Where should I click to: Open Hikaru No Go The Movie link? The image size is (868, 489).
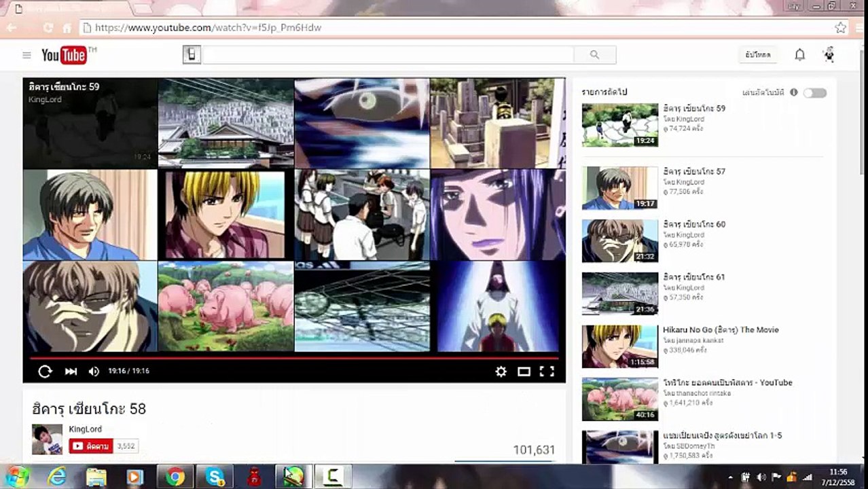[x=721, y=330]
